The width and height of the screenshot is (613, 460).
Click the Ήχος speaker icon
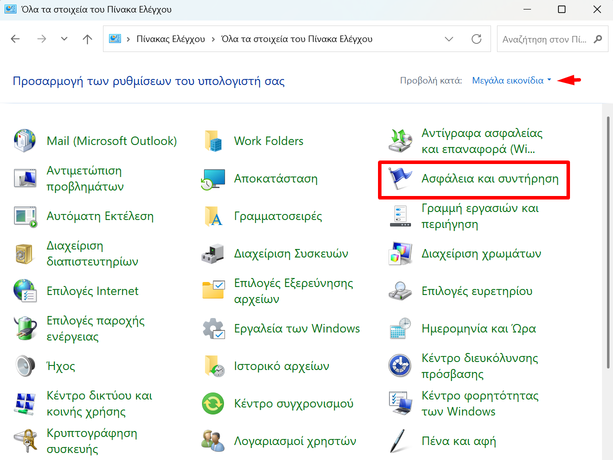(25, 366)
